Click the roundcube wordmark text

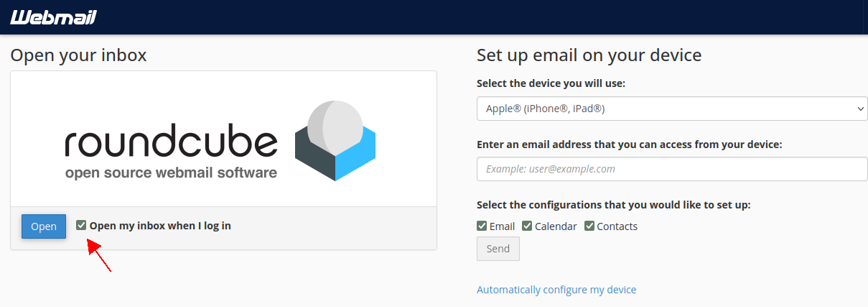click(171, 142)
